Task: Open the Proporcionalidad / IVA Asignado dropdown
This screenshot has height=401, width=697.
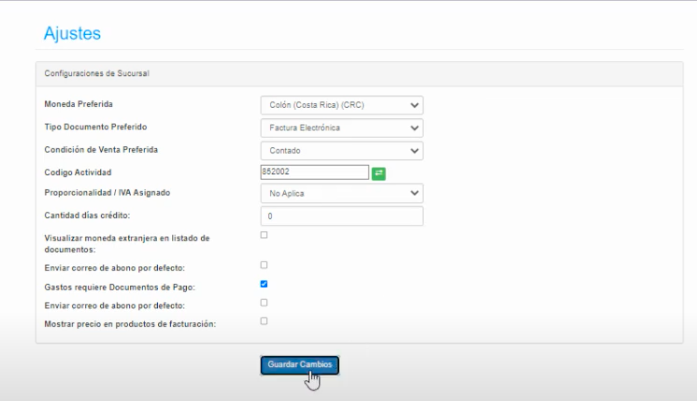Action: pyautogui.click(x=342, y=193)
